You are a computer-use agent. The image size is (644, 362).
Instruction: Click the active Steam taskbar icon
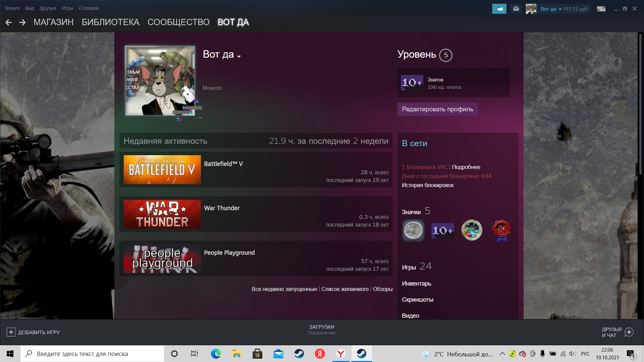(362, 354)
